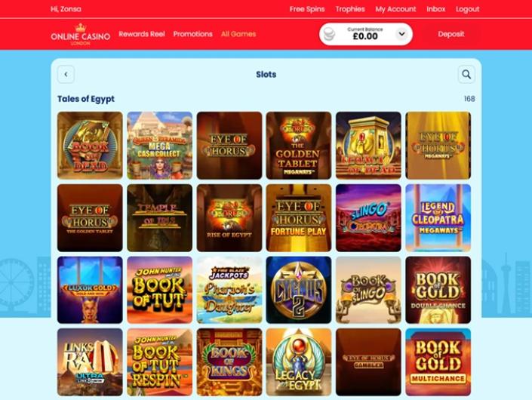This screenshot has width=532, height=400.
Task: Open the Rewards Reel menu item
Action: point(142,34)
